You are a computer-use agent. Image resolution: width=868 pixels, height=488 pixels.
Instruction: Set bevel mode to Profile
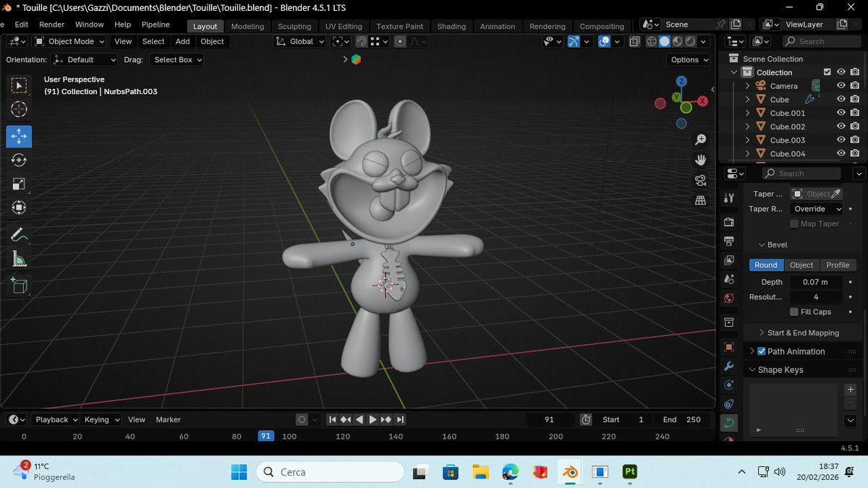pos(838,265)
